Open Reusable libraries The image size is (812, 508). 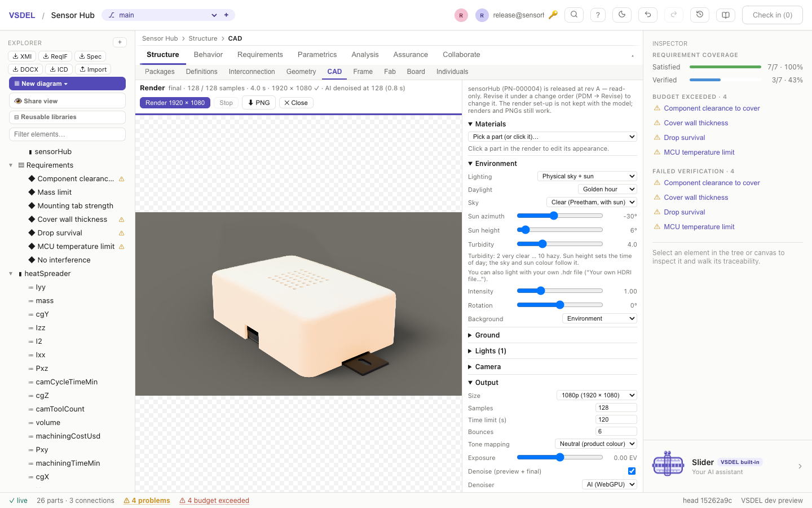(x=67, y=117)
